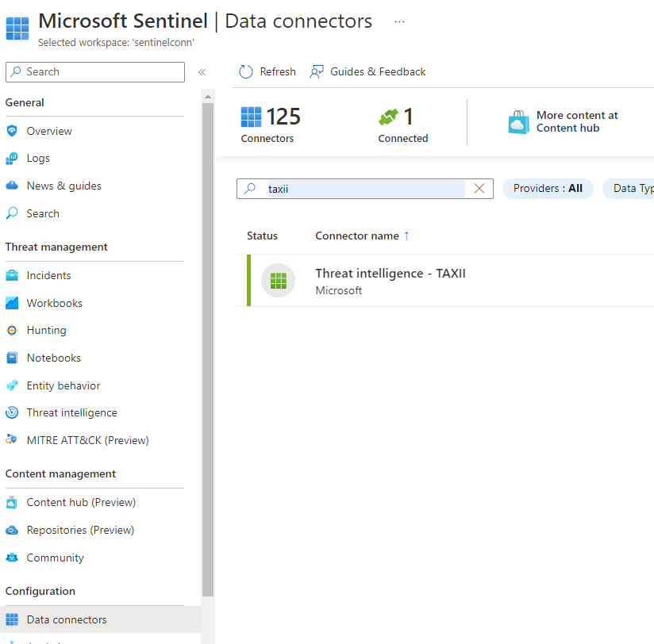Click the Community people icon
This screenshot has width=654, height=644.
pyautogui.click(x=12, y=558)
